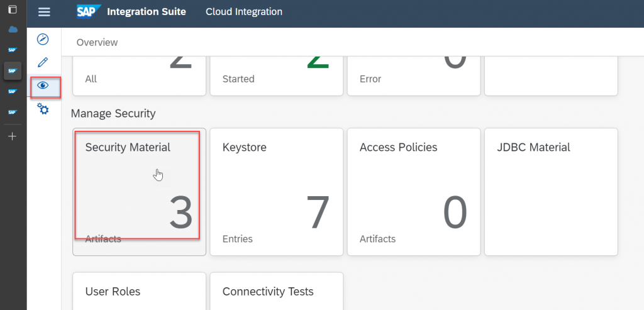Screen dimensions: 644x310
Task: Open the Design pencil icon
Action: pyautogui.click(x=43, y=62)
